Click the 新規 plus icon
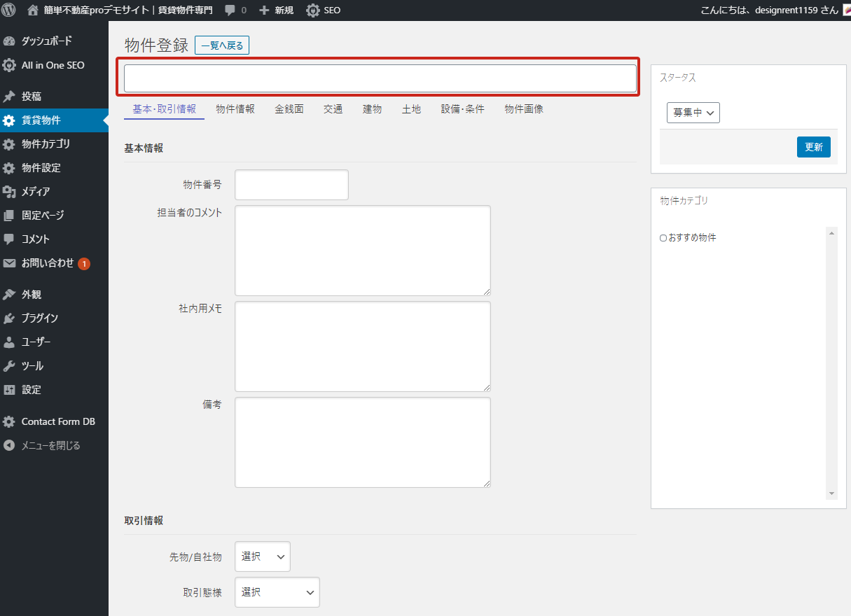 click(x=264, y=10)
